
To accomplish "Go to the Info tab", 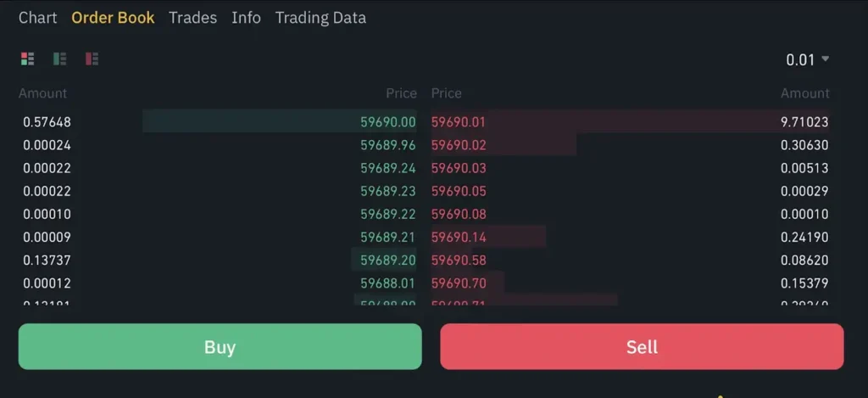I will tap(246, 18).
